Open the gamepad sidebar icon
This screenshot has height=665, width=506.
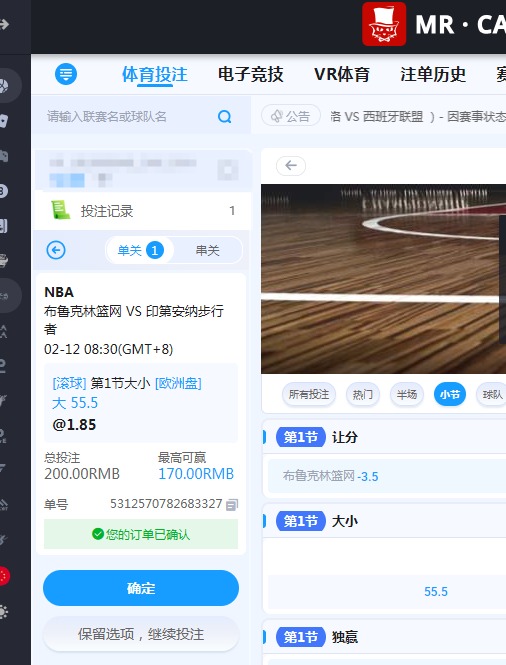point(4,156)
